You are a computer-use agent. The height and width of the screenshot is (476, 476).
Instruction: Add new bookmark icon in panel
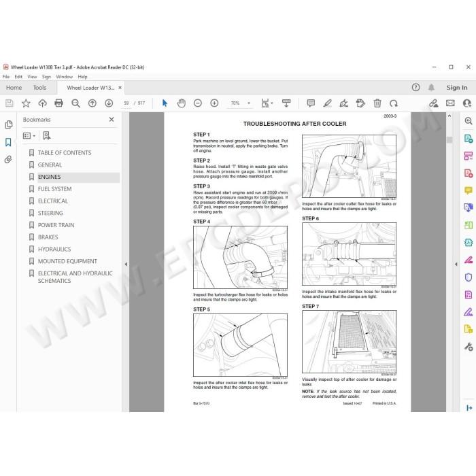(47, 136)
